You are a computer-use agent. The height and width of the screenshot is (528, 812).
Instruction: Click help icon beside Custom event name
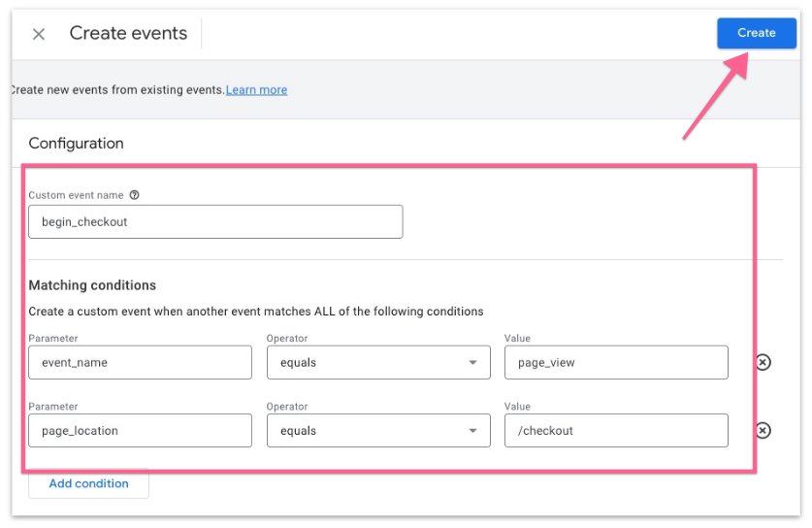pyautogui.click(x=134, y=195)
